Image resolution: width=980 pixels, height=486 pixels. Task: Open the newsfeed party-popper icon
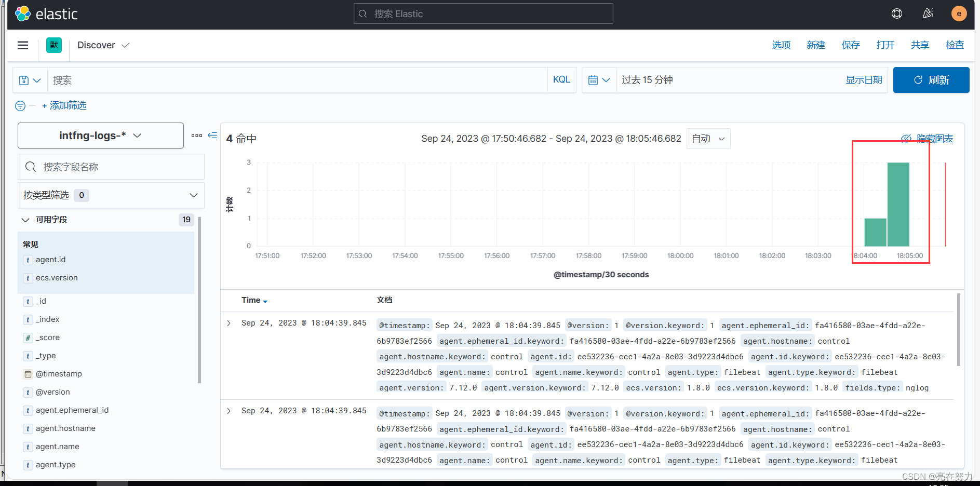(928, 14)
